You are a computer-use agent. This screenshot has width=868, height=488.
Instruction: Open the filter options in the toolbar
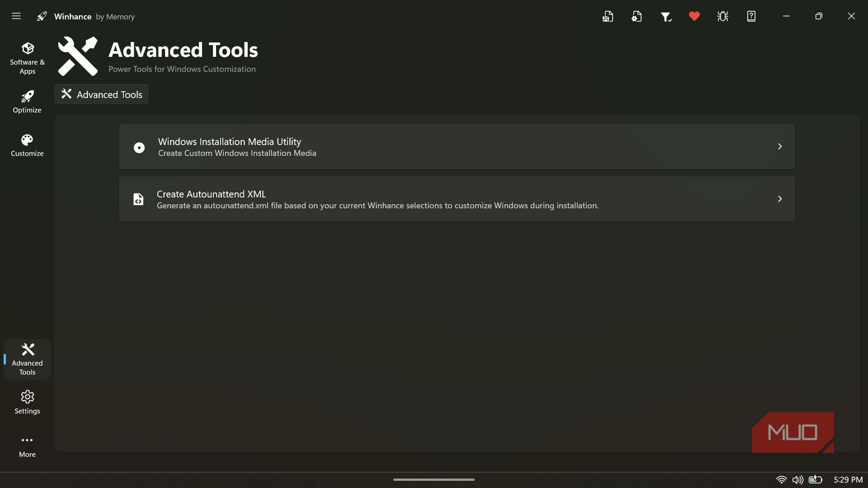point(665,16)
